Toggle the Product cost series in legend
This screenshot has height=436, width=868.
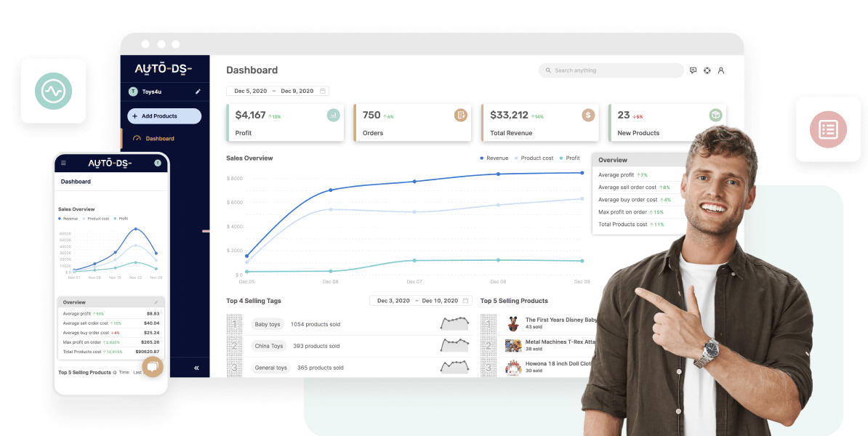coord(534,158)
